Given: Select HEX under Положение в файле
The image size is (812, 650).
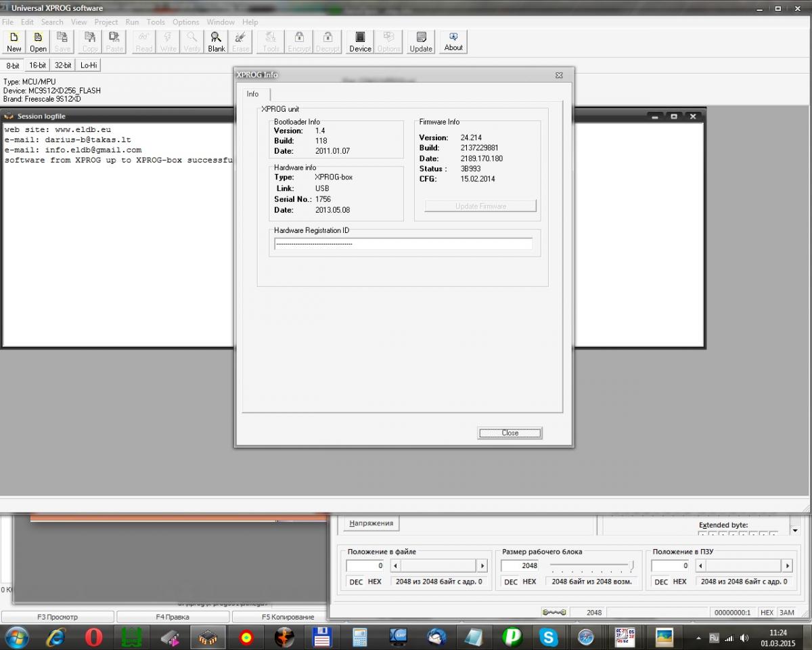Looking at the screenshot, I should 375,582.
